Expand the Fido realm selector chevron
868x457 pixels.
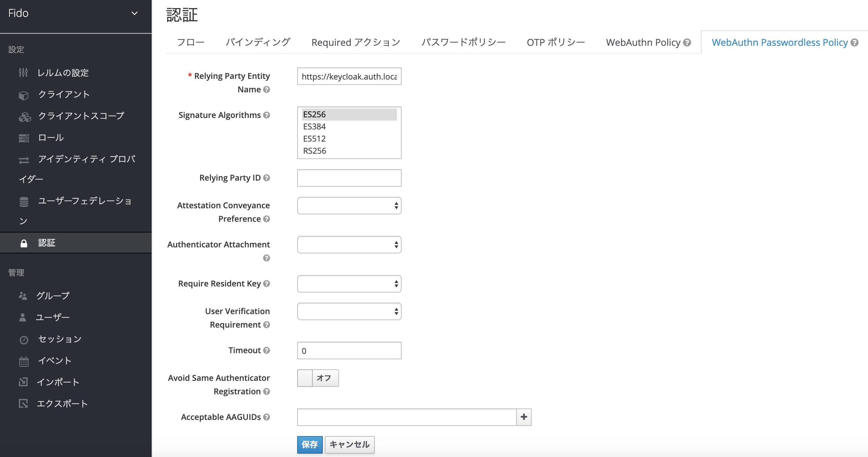tap(134, 13)
